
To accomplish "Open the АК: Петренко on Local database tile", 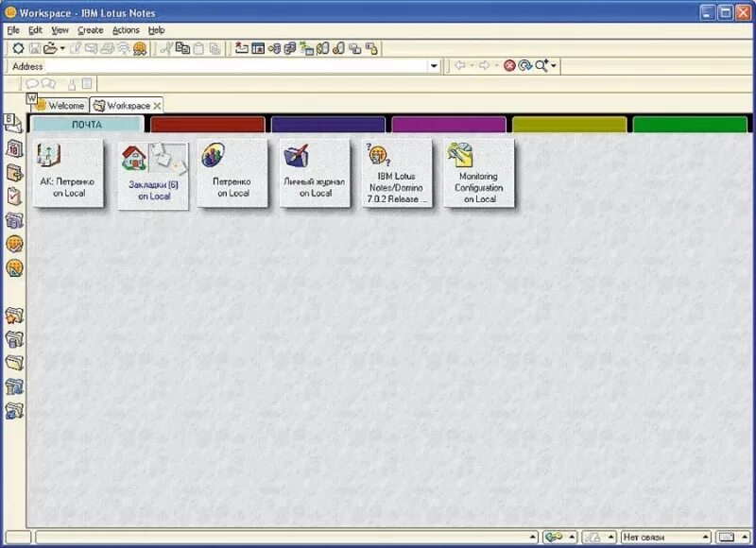I will 68,174.
